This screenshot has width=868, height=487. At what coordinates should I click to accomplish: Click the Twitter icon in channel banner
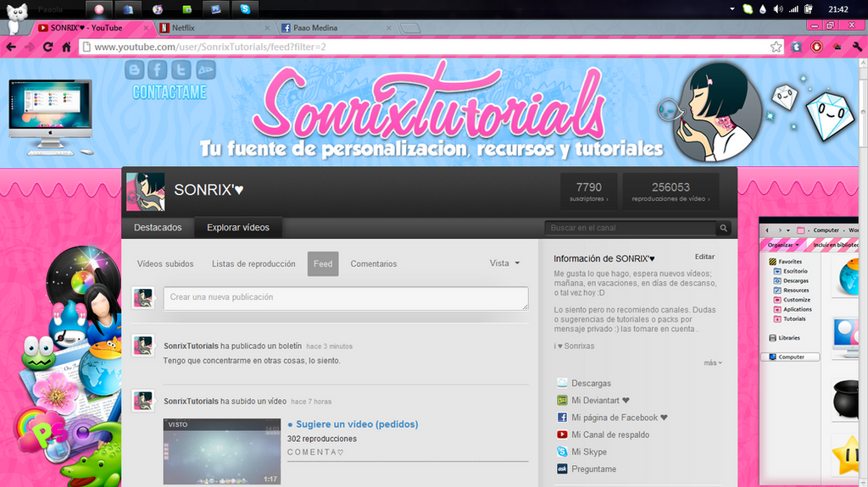(181, 69)
